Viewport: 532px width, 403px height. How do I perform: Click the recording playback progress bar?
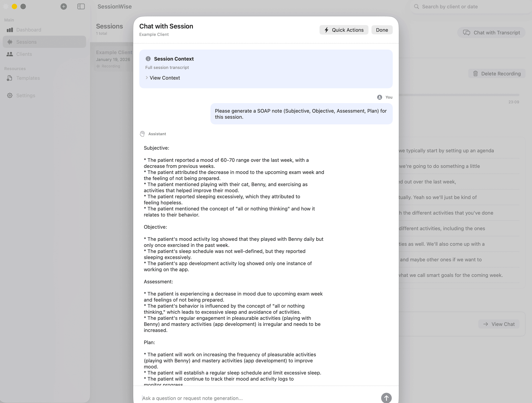[x=459, y=95]
